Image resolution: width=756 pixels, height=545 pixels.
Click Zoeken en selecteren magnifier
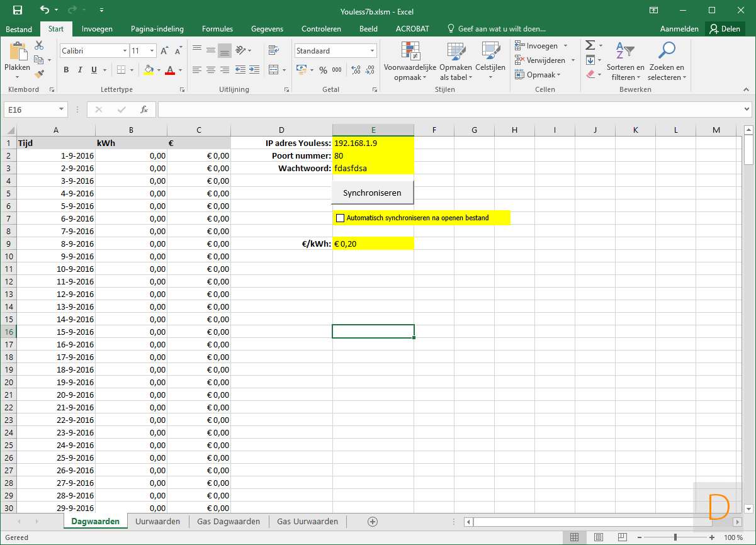pos(666,63)
